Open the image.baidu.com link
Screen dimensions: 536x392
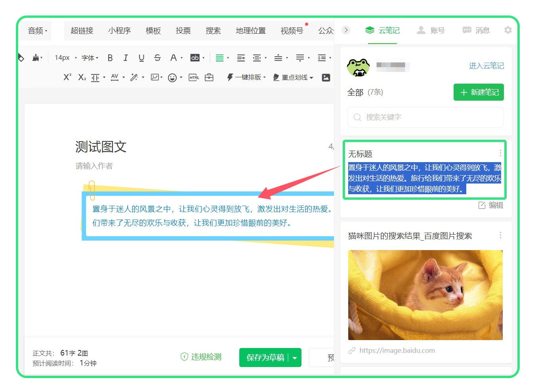point(397,350)
